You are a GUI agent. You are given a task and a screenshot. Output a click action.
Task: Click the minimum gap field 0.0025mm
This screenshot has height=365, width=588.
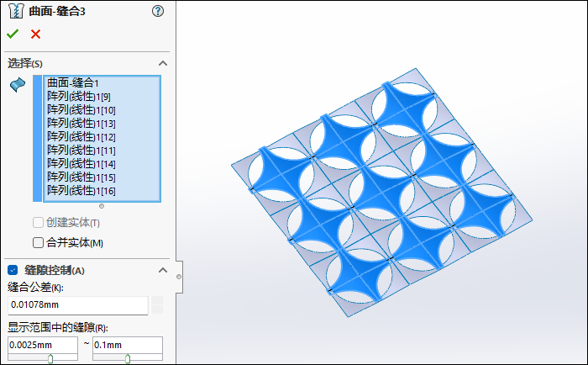[43, 345]
